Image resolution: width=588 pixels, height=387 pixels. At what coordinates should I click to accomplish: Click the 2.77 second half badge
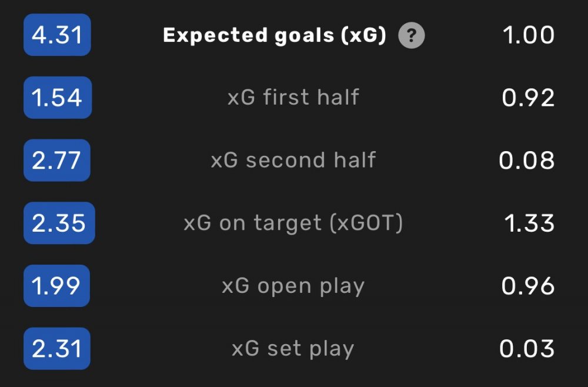(56, 160)
